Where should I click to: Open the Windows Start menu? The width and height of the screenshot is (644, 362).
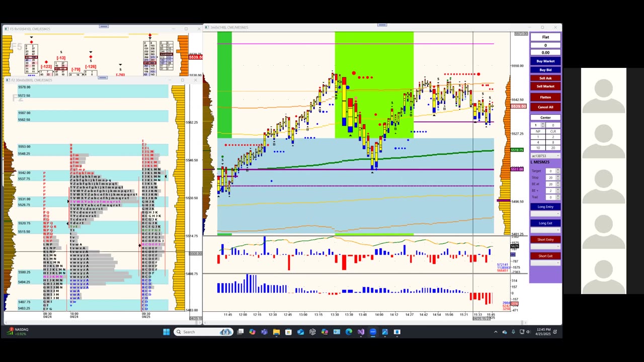(167, 332)
